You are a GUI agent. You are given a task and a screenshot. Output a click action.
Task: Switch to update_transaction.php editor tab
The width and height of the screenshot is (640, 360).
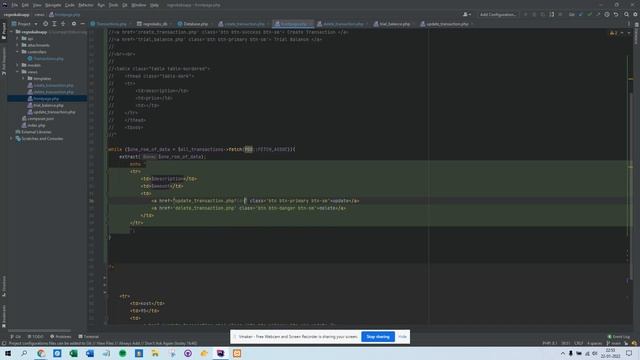[x=445, y=24]
